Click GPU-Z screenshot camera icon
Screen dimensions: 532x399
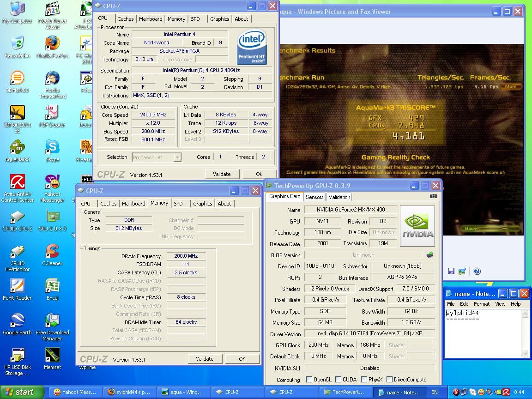433,196
